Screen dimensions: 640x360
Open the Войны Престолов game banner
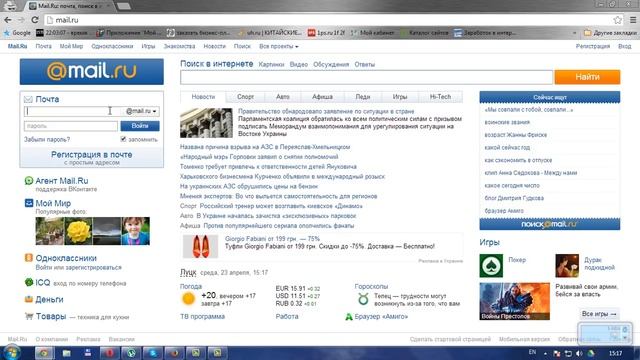[x=514, y=301]
